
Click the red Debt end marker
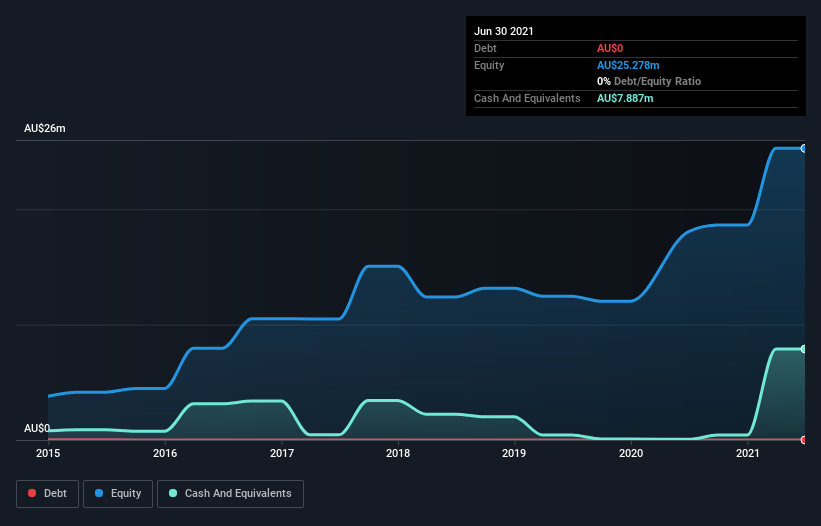(x=804, y=440)
